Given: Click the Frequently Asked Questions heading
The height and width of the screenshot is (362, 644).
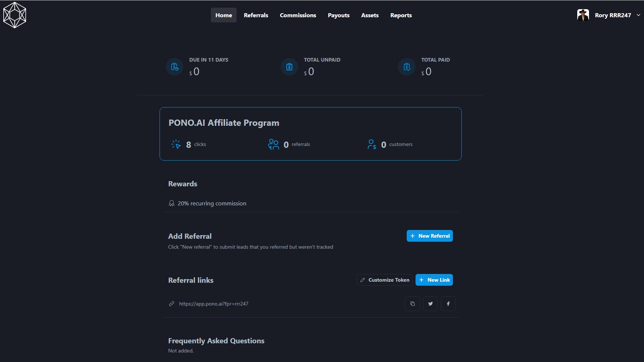Looking at the screenshot, I should [x=216, y=341].
